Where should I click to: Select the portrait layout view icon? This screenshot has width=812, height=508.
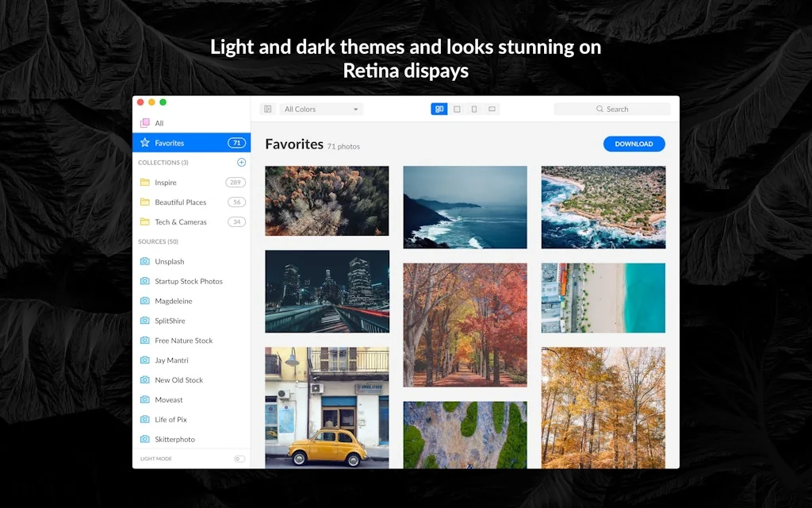click(x=474, y=110)
